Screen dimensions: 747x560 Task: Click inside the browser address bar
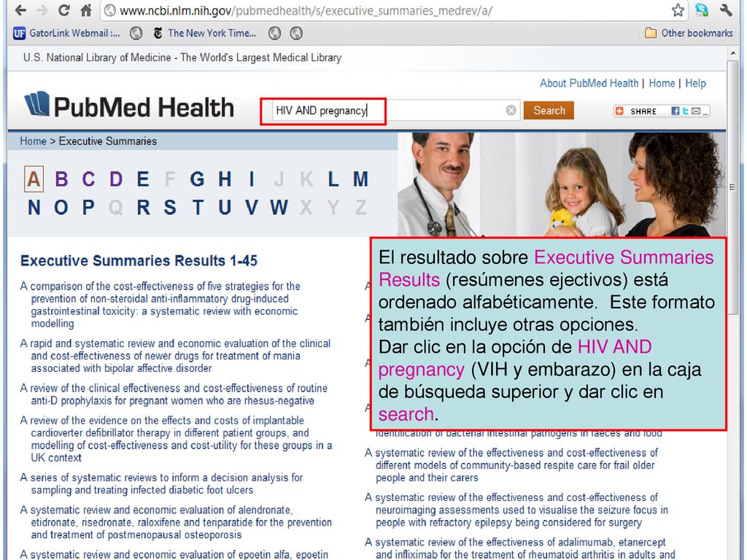click(386, 10)
